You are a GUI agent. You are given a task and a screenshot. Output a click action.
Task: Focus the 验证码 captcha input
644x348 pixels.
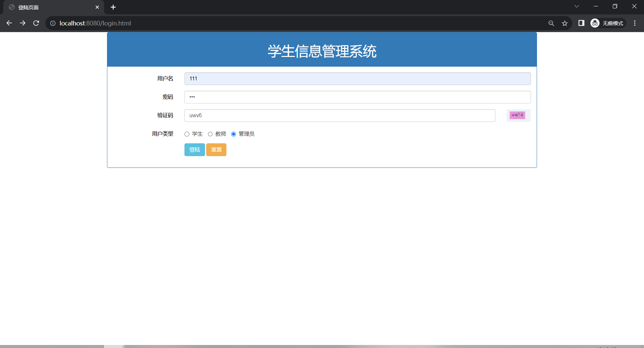coord(340,116)
